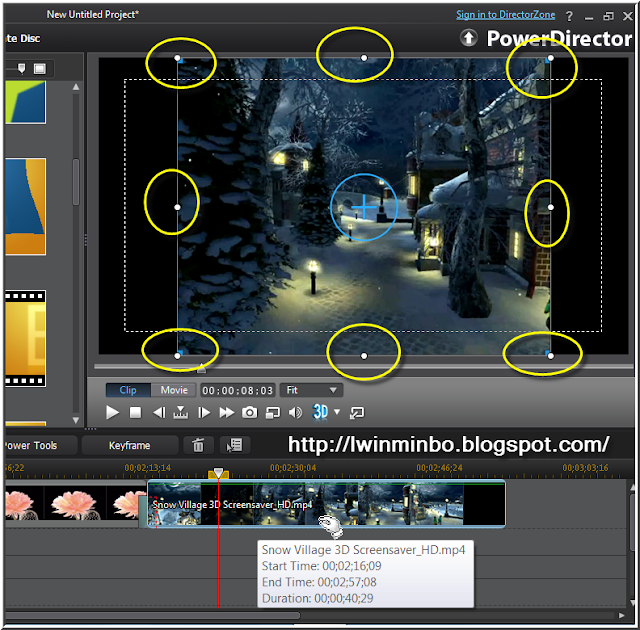Screen dimensions: 640x630
Task: Click the library vertical scrollbar thumb
Action: 76,182
